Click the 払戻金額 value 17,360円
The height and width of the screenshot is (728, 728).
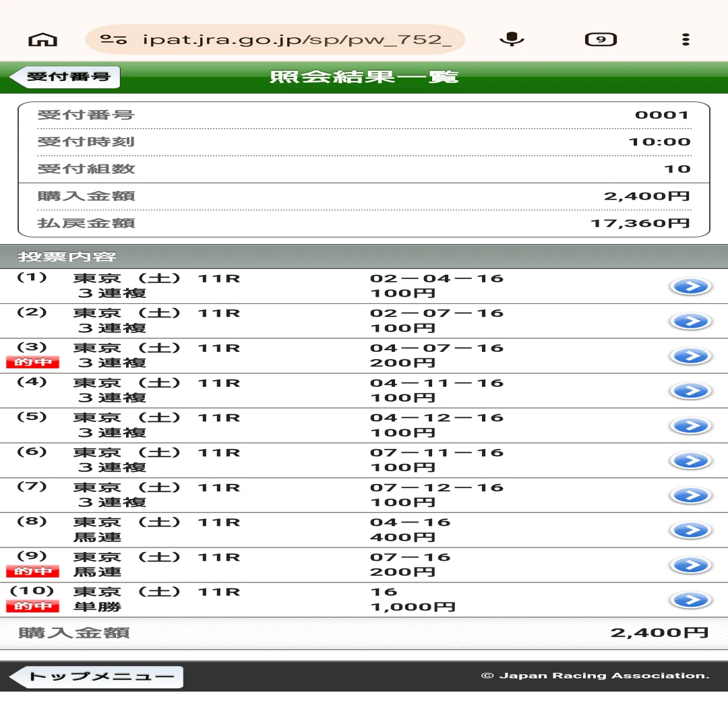[640, 223]
